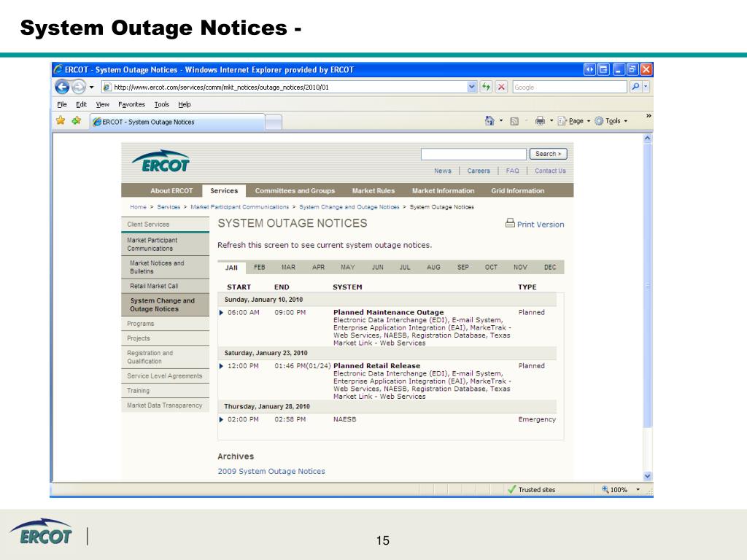Viewport: 747px width, 560px height.
Task: Expand the zoom level dropdown arrow
Action: click(638, 489)
